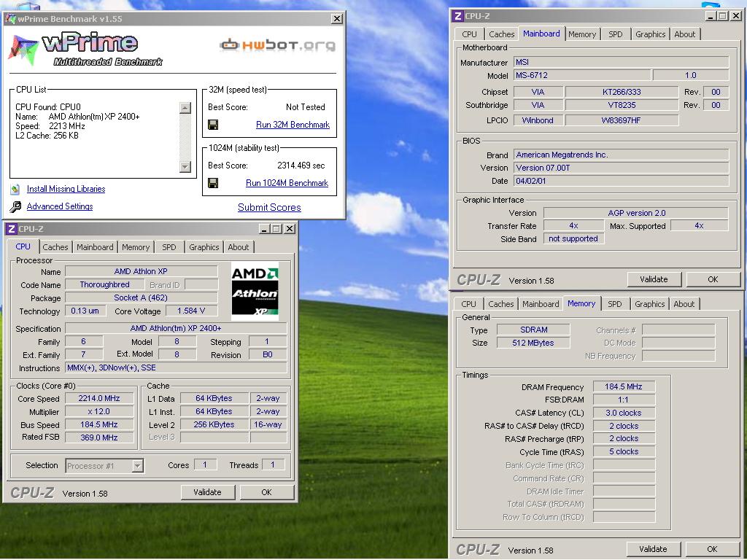The width and height of the screenshot is (747, 560).
Task: Open the Caches tab in Memory window
Action: 501,304
